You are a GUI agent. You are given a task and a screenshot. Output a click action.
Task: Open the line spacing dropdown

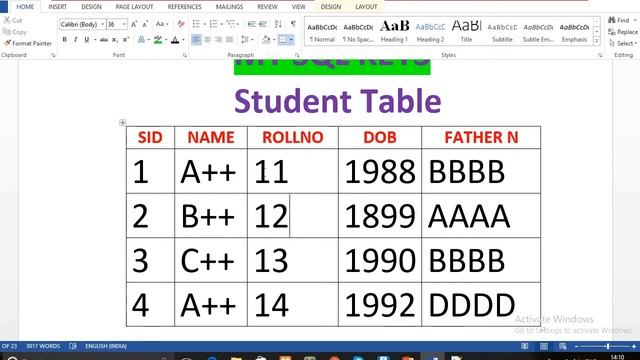point(252,40)
